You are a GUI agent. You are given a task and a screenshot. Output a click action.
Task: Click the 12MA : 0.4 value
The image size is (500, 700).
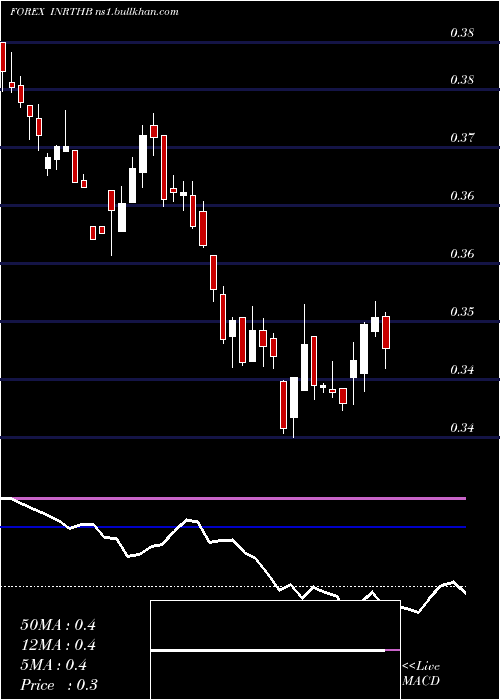(x=58, y=645)
